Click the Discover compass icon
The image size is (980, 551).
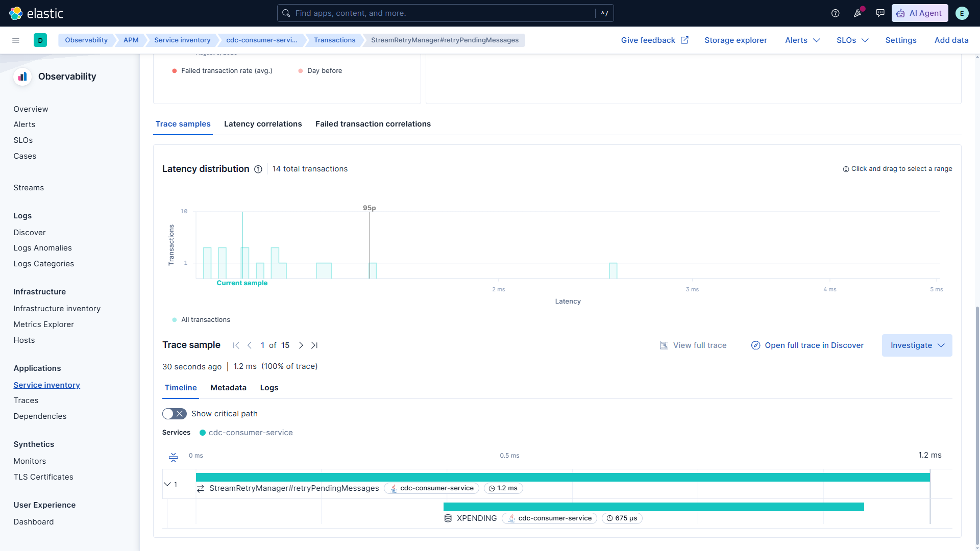[x=756, y=345]
